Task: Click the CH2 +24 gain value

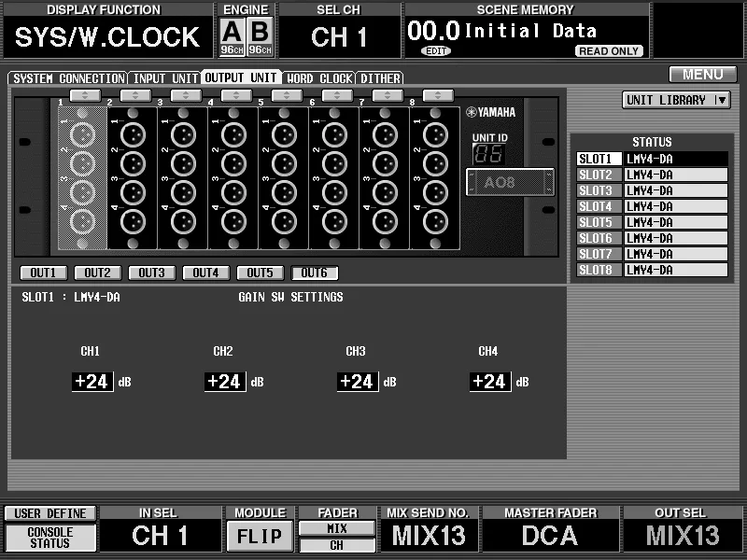Action: click(225, 382)
